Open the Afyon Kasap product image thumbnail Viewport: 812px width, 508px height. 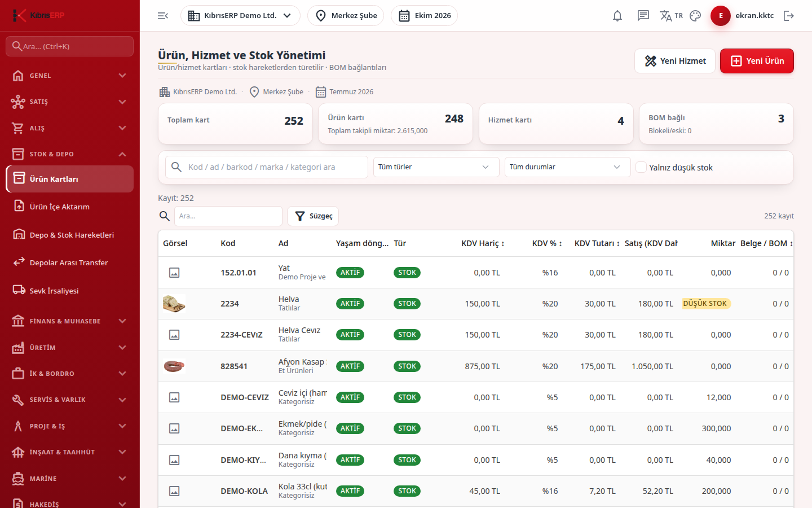(x=174, y=366)
